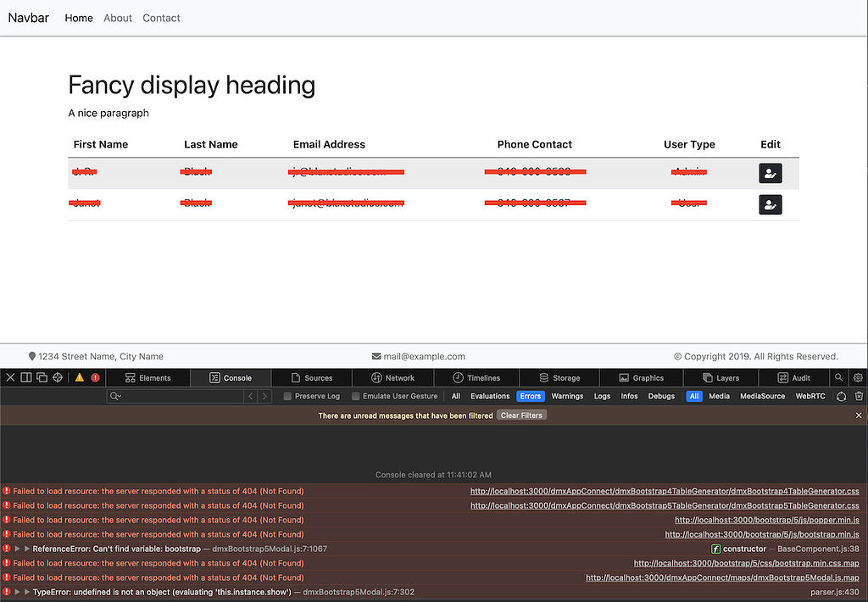The width and height of the screenshot is (868, 602).
Task: Expand the ReferenceError console message
Action: click(x=16, y=549)
